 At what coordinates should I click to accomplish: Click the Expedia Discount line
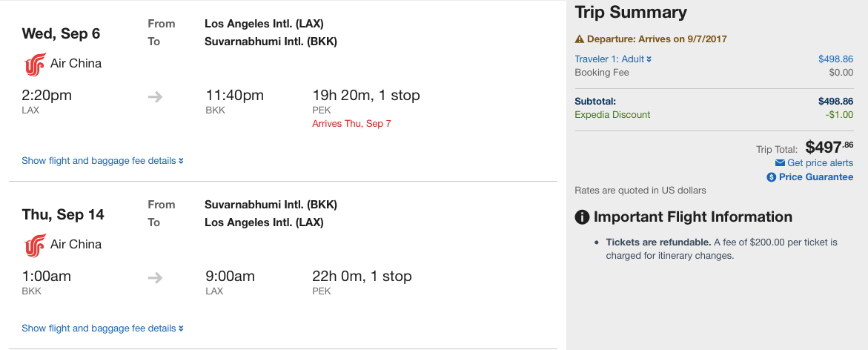click(x=612, y=115)
